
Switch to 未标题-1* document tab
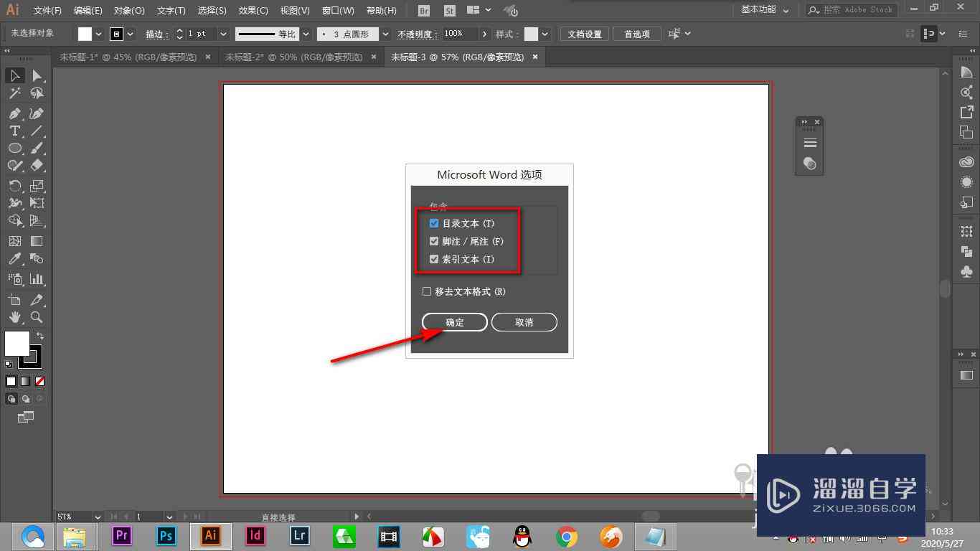pyautogui.click(x=128, y=57)
